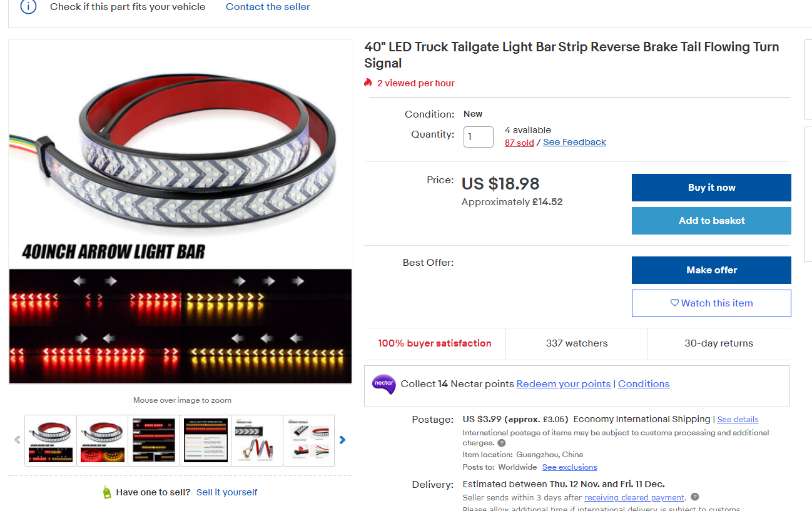Image resolution: width=812 pixels, height=511 pixels.
Task: Click the info circle icon beside vehicle fit check
Action: tap(28, 6)
